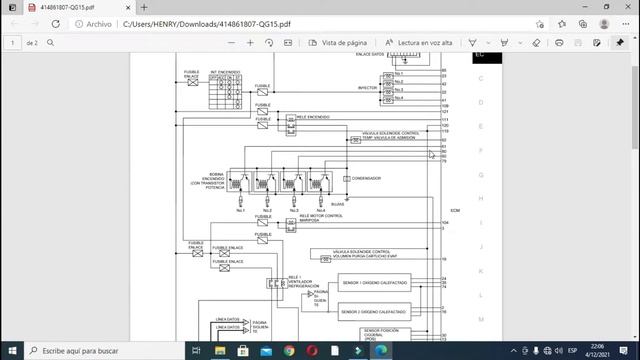Open Google Chrome from taskbar
Image resolution: width=640 pixels, height=360 pixels.
[x=289, y=351]
